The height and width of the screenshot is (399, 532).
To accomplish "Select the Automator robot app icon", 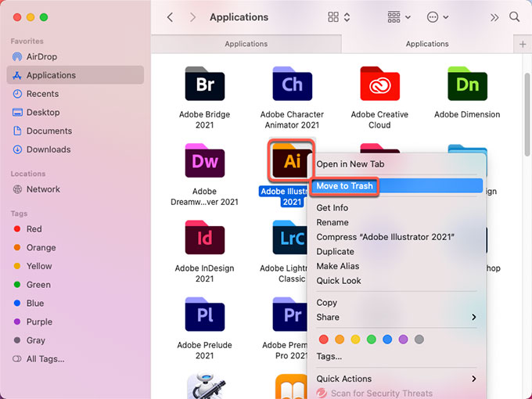I will [x=207, y=386].
